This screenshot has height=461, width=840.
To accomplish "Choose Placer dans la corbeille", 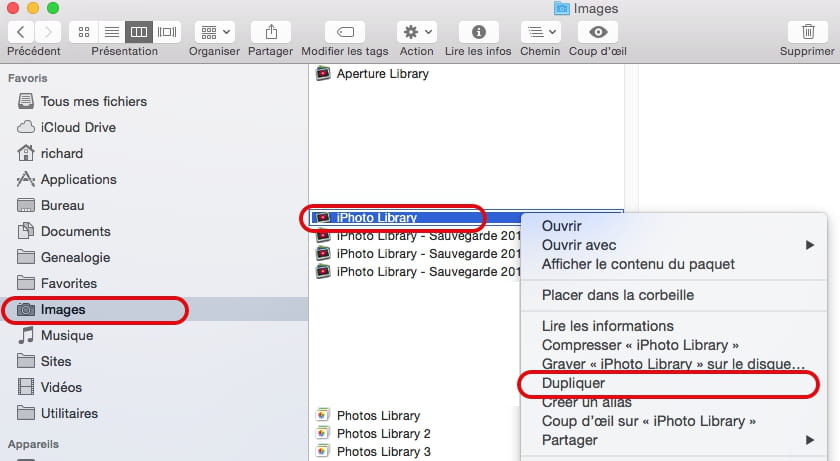I will [674, 295].
